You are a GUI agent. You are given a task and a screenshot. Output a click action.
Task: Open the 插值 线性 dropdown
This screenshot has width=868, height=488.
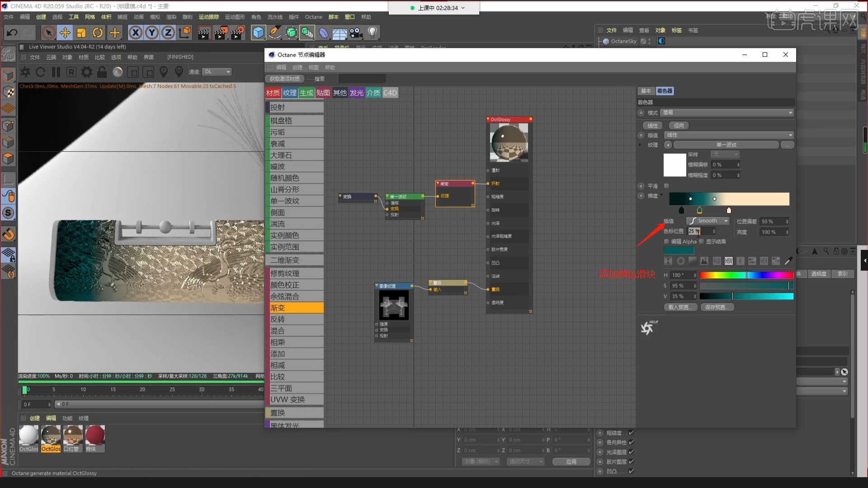[x=729, y=135]
